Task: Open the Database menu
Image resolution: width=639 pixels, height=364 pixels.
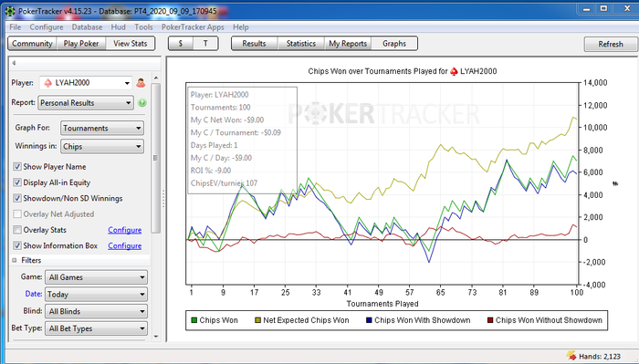Action: 87,27
